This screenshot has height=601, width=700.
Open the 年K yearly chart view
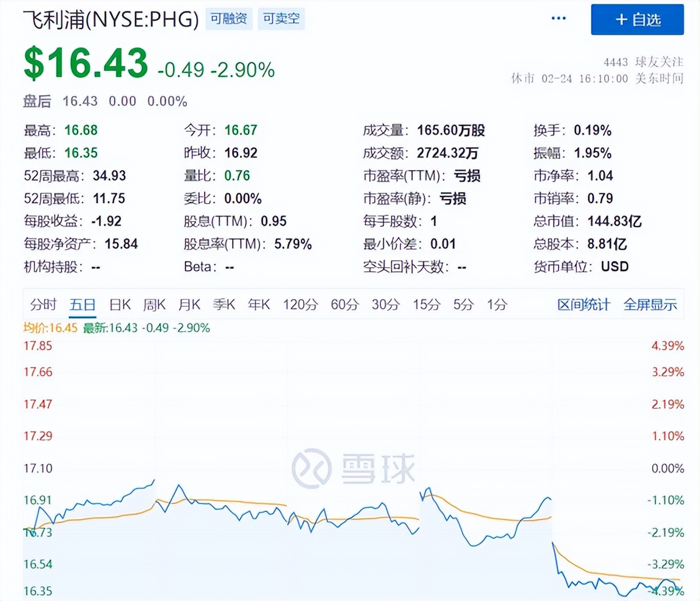[x=258, y=304]
